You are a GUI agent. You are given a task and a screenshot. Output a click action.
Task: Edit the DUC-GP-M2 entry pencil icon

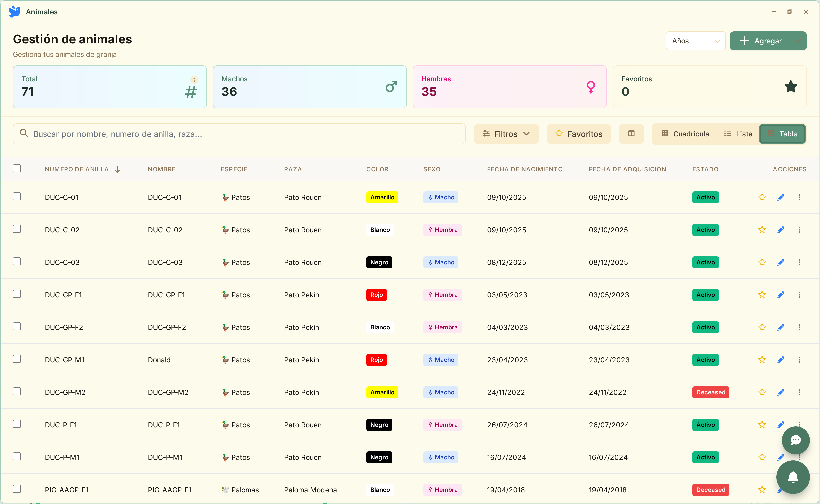coord(780,392)
